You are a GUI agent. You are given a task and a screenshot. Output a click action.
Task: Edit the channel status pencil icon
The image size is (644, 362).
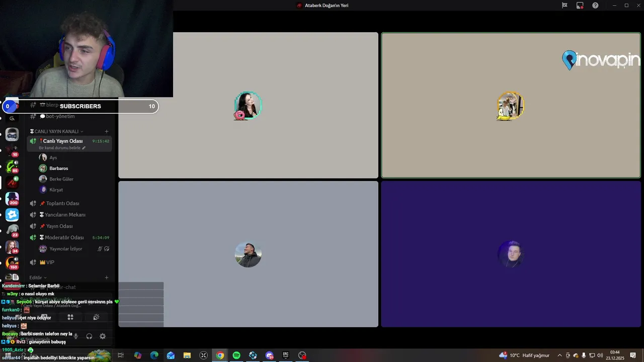point(84,148)
